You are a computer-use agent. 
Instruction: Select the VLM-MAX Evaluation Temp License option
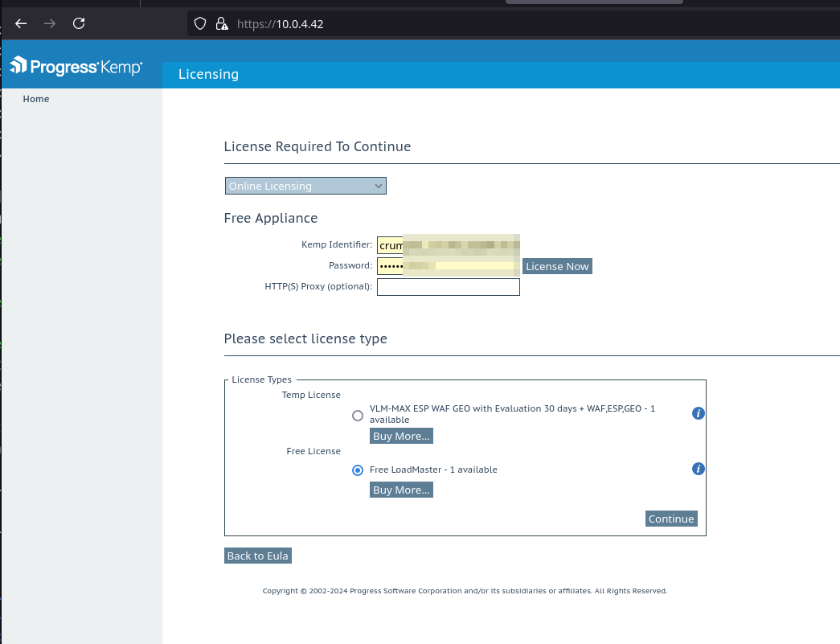click(x=358, y=416)
